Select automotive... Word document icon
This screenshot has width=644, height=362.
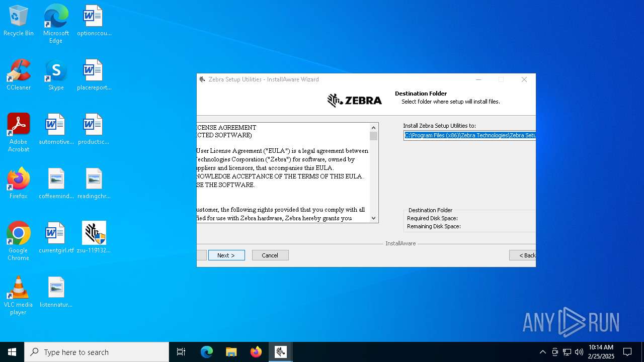point(56,130)
